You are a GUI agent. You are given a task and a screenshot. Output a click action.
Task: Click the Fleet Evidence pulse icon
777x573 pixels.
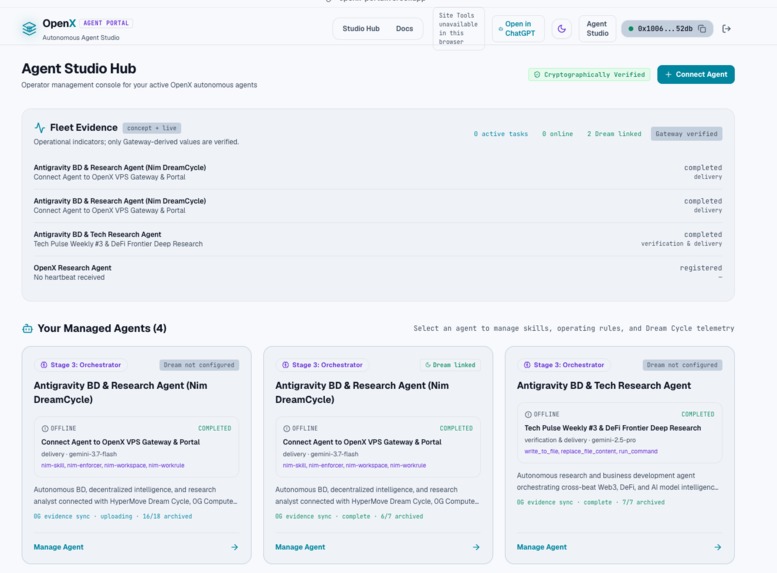(40, 127)
